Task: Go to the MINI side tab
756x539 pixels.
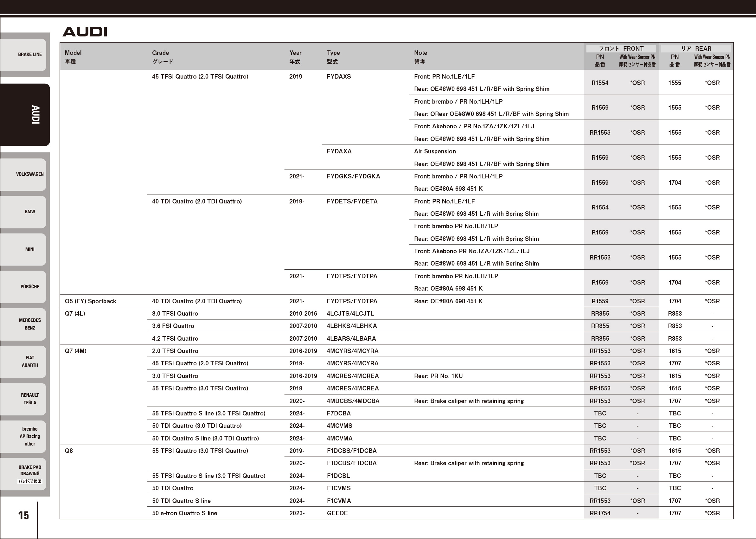Action: [x=23, y=249]
